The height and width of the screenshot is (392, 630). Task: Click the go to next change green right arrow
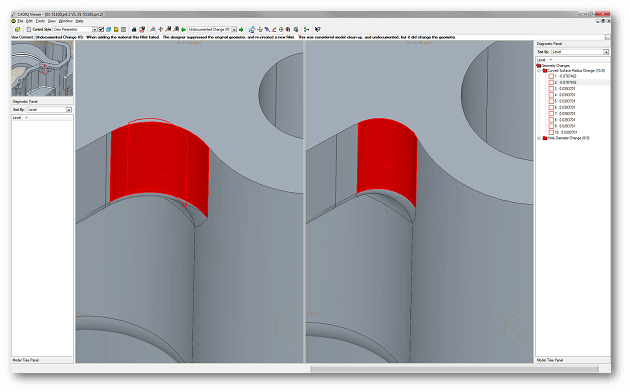[x=241, y=29]
